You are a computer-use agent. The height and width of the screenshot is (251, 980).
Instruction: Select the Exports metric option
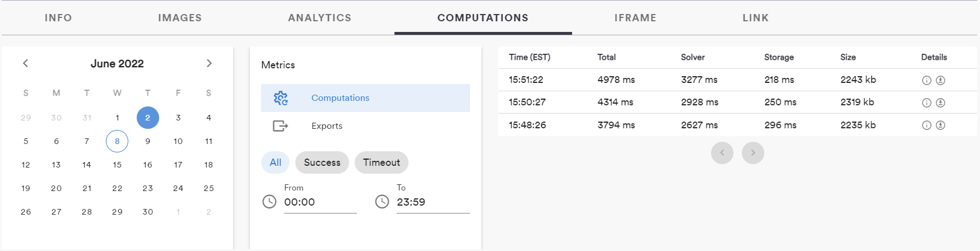(x=327, y=126)
